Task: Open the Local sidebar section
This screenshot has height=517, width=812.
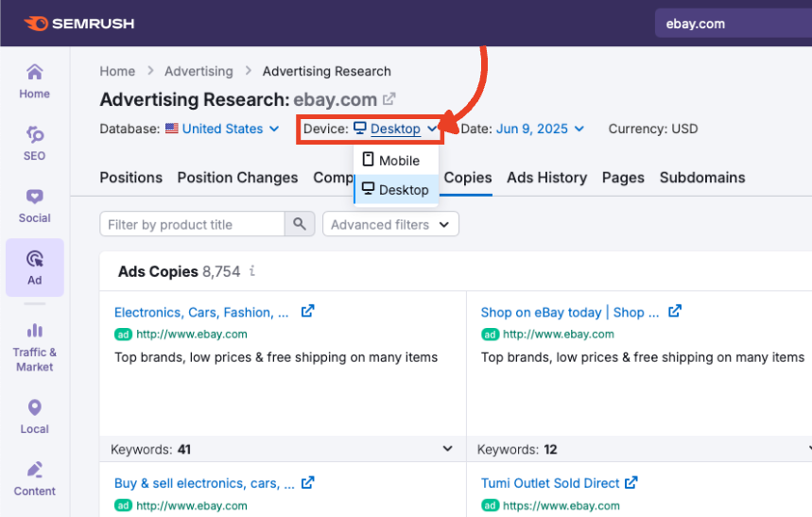Action: click(x=35, y=417)
